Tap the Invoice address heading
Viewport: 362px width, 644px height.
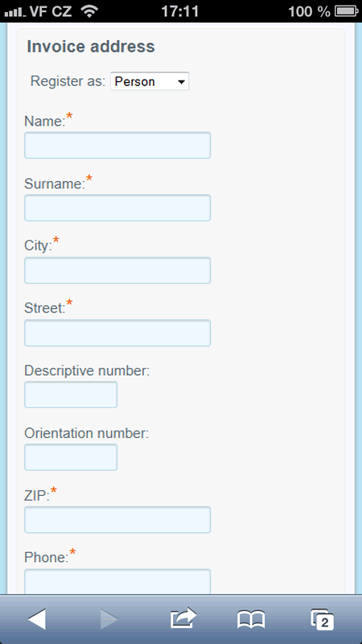[91, 47]
